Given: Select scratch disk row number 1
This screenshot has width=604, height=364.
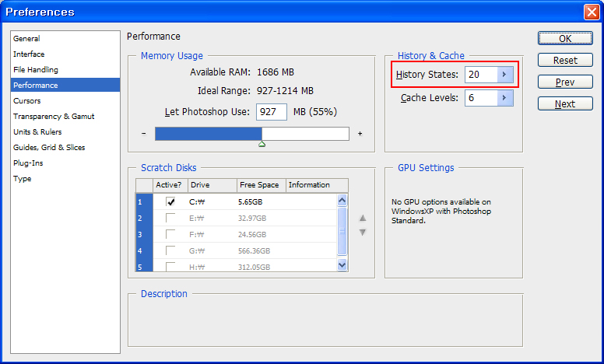Looking at the screenshot, I should (145, 202).
